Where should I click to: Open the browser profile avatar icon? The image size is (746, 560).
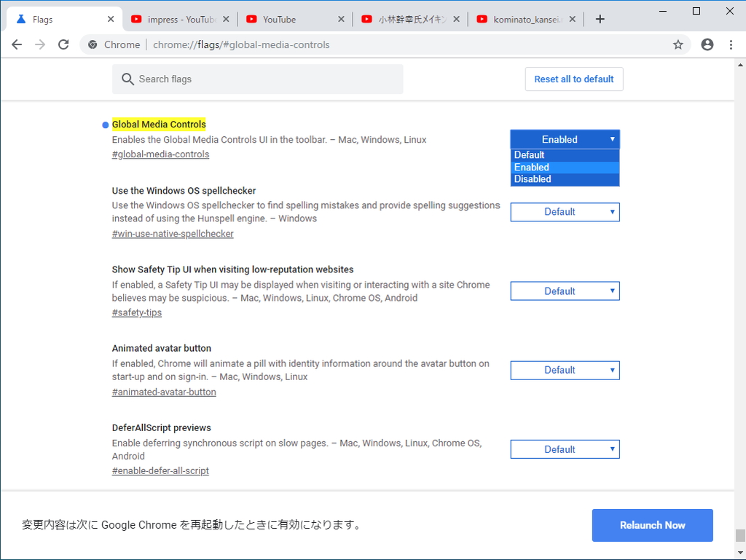coord(707,44)
